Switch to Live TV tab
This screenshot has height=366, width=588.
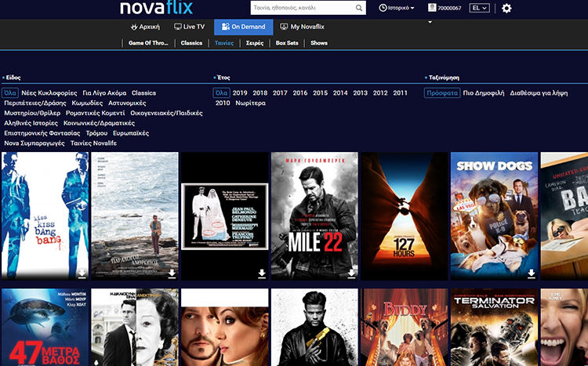coord(190,27)
